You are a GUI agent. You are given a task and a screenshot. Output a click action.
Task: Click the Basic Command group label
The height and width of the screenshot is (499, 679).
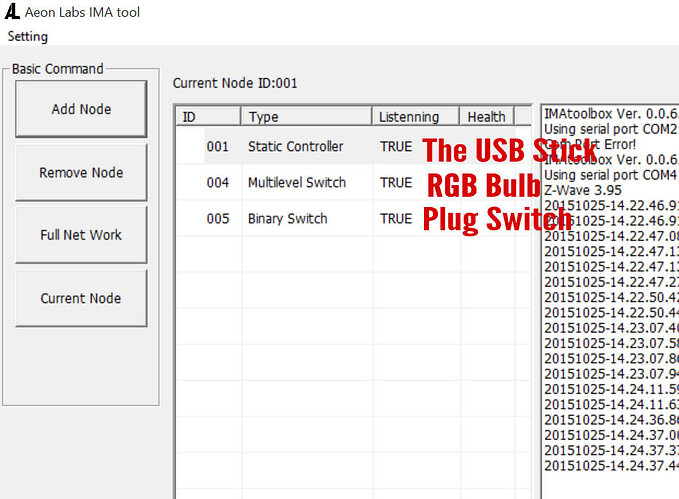58,69
